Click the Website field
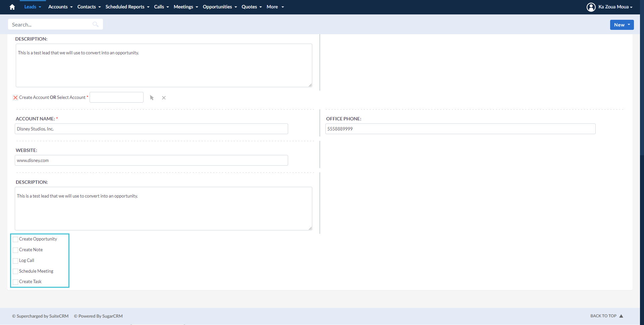Image resolution: width=644 pixels, height=325 pixels. tap(151, 160)
